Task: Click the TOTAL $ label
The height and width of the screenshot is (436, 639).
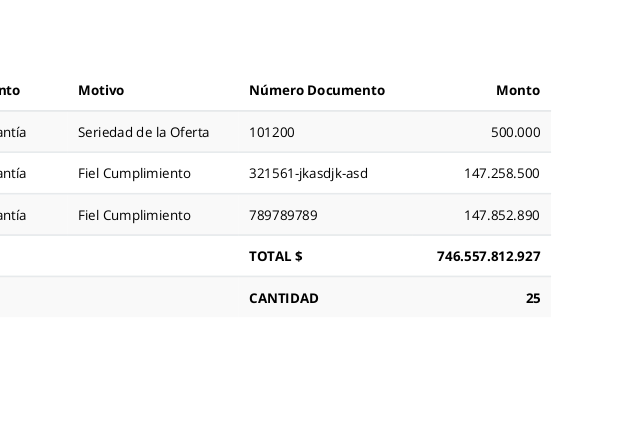Action: (275, 256)
